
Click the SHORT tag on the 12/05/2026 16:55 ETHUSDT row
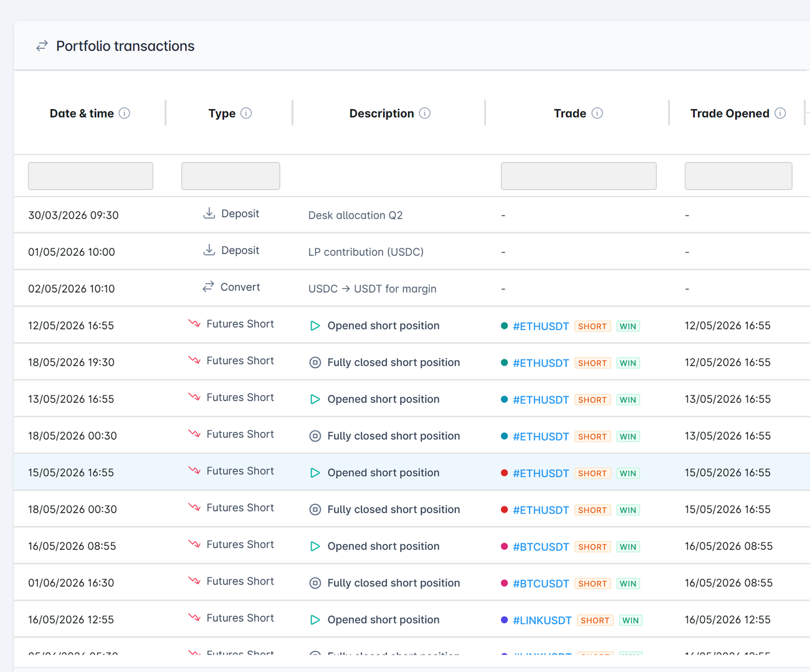593,326
